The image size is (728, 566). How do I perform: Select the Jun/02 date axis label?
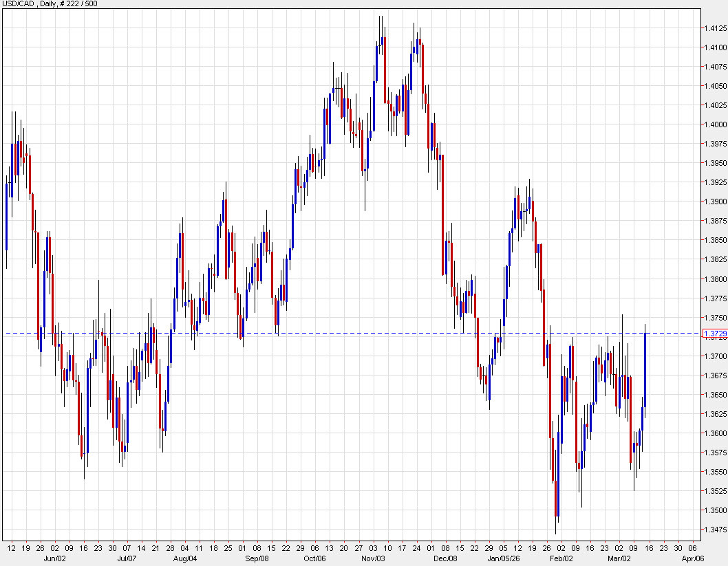click(x=54, y=559)
